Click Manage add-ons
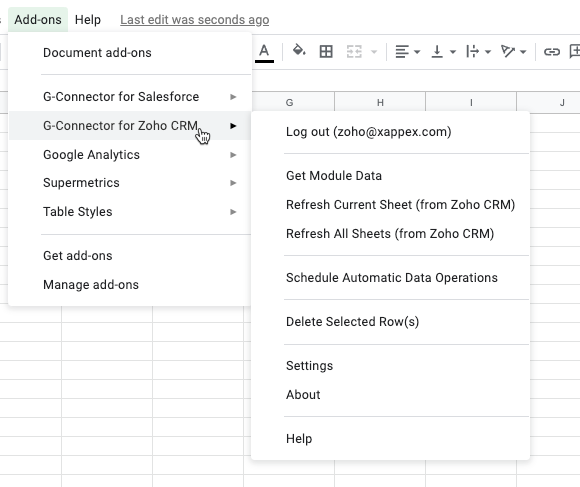This screenshot has width=580, height=487. click(x=129, y=285)
